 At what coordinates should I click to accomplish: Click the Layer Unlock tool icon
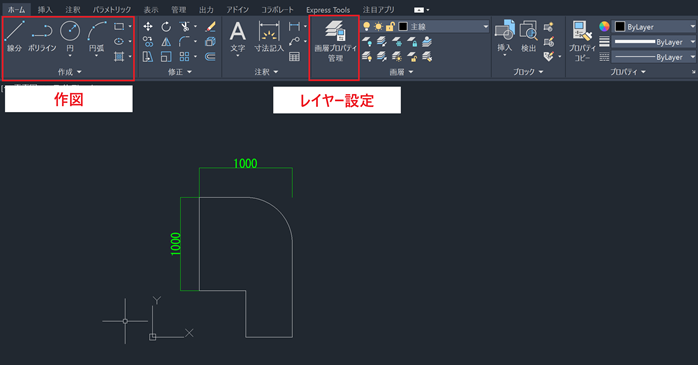coord(412,57)
